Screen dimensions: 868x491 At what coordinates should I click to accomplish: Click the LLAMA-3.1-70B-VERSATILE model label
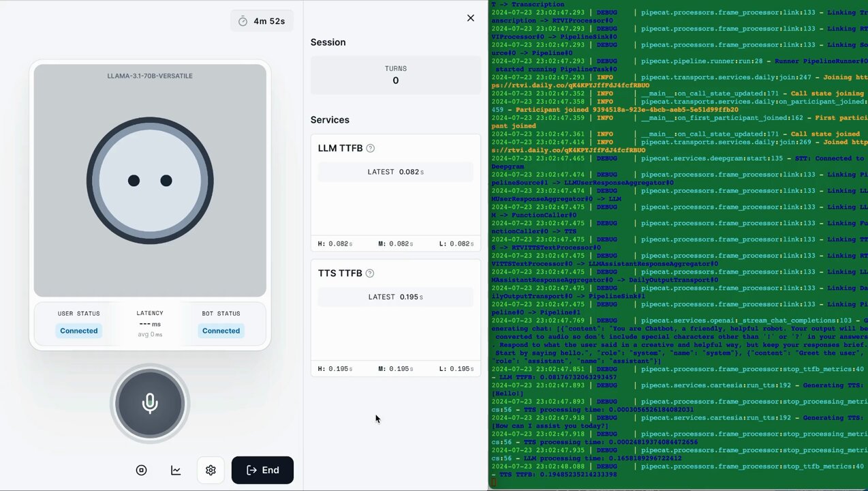coord(150,76)
